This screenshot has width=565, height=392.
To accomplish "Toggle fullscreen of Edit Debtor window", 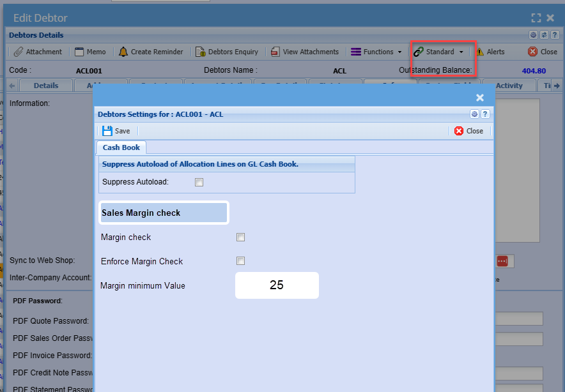I will tap(536, 18).
